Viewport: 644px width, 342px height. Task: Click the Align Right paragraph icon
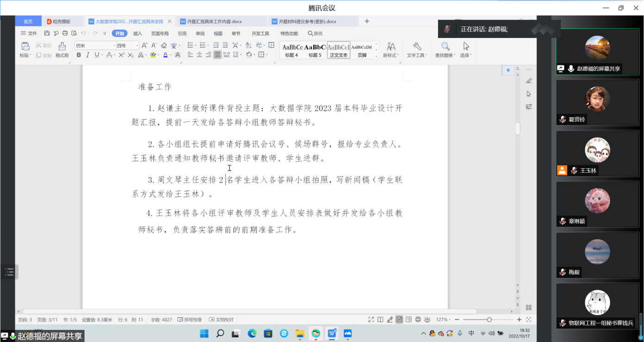pyautogui.click(x=208, y=55)
